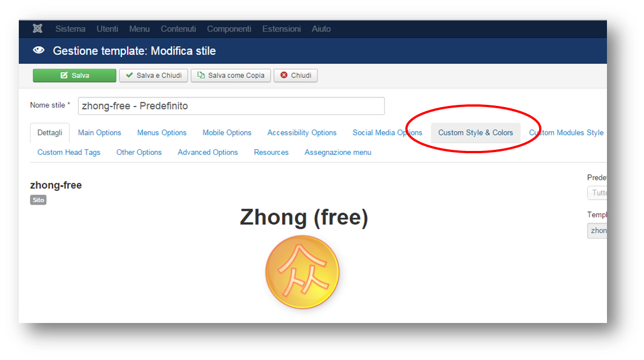
Task: Select the Accessibility Options tab
Action: point(302,133)
